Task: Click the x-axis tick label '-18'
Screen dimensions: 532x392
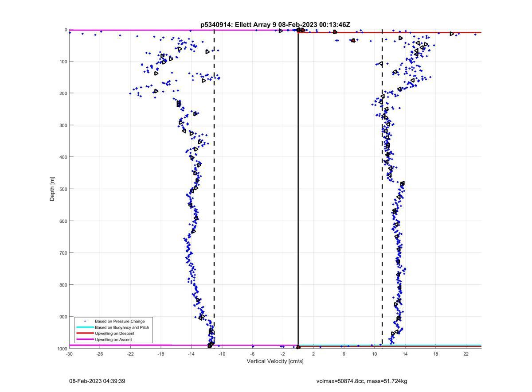Action: click(161, 354)
